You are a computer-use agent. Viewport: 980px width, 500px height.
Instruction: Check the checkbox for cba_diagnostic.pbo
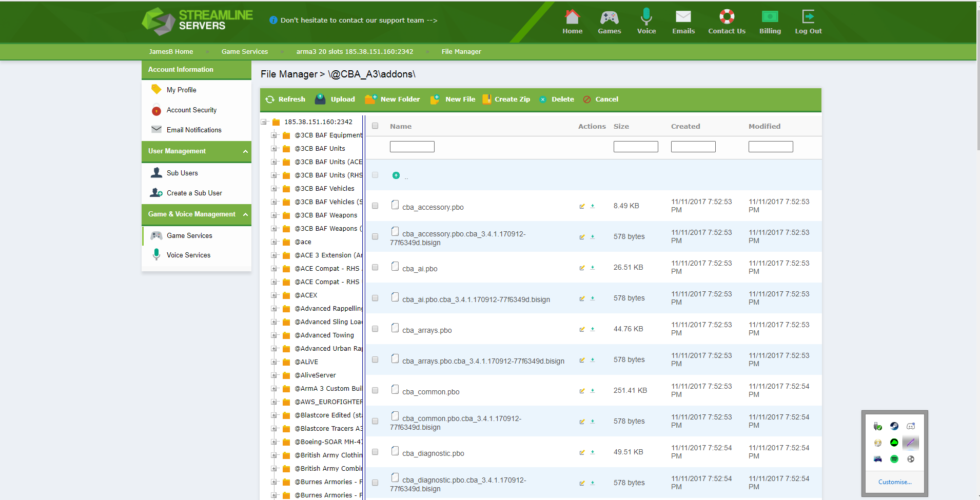pos(375,452)
